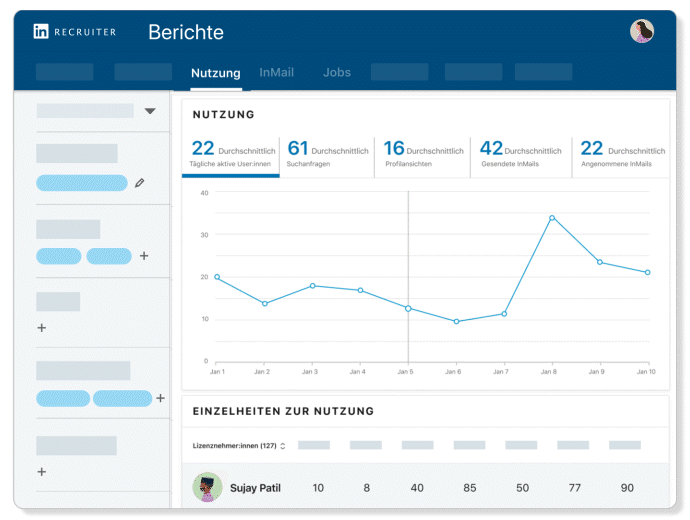
Task: Click the plus icon beside two blue tags
Action: coord(144,256)
